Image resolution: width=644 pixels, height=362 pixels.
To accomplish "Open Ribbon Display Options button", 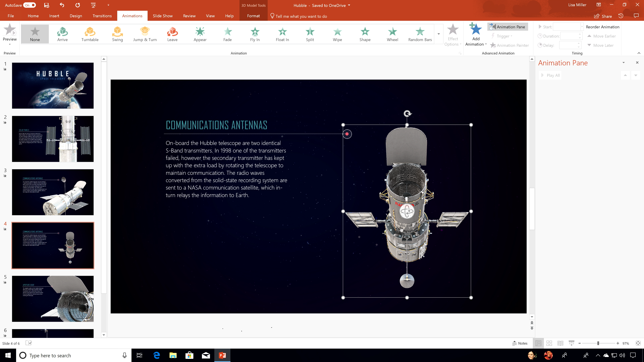I will click(599, 5).
